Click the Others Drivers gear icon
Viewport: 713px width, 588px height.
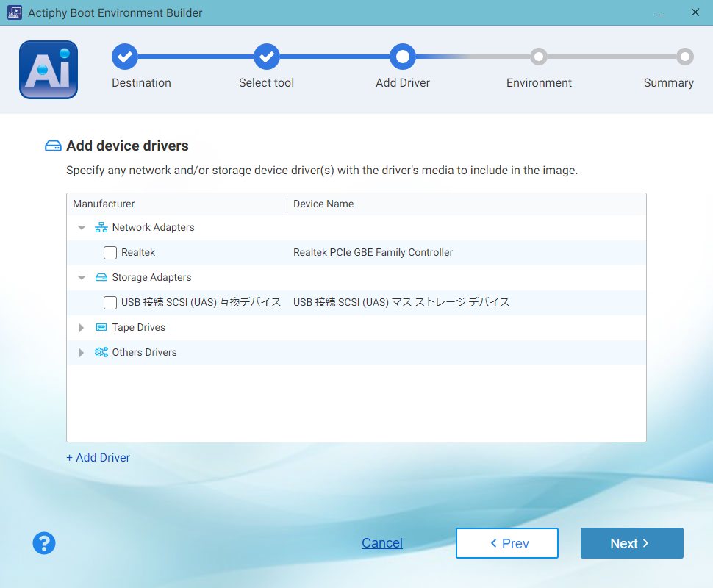point(101,353)
